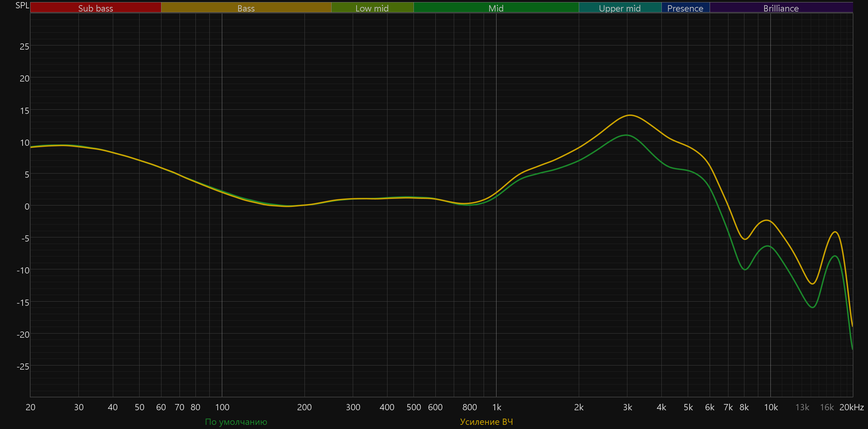868x429 pixels.
Task: Click the Brilliance band header
Action: (x=781, y=8)
